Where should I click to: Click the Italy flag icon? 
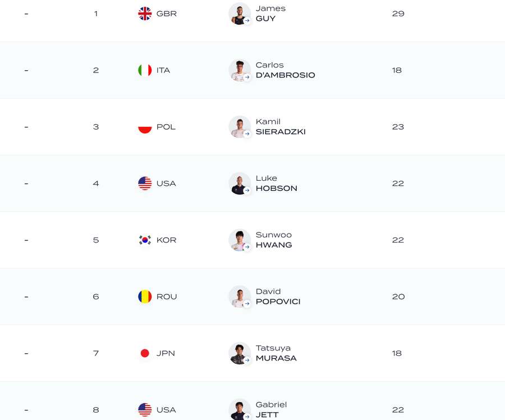click(x=145, y=70)
